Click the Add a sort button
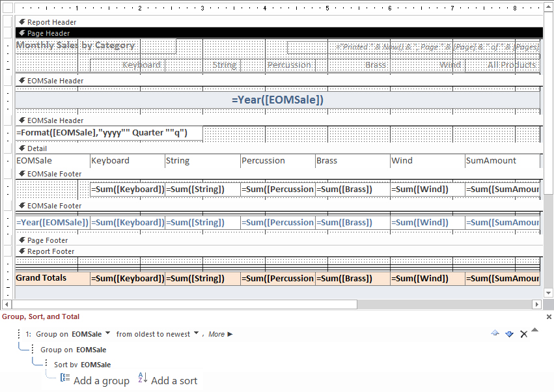554x392 pixels. click(x=168, y=381)
